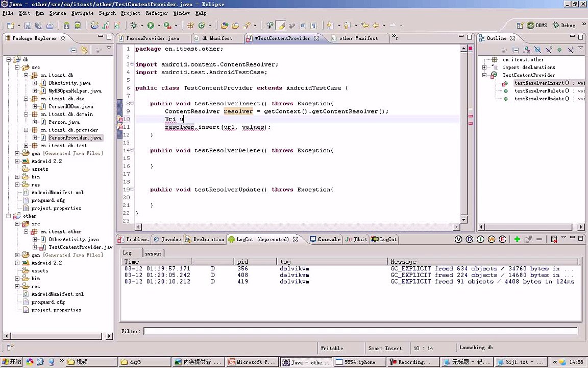Click error marker on line 10 gutter
The image size is (588, 368).
coord(120,119)
